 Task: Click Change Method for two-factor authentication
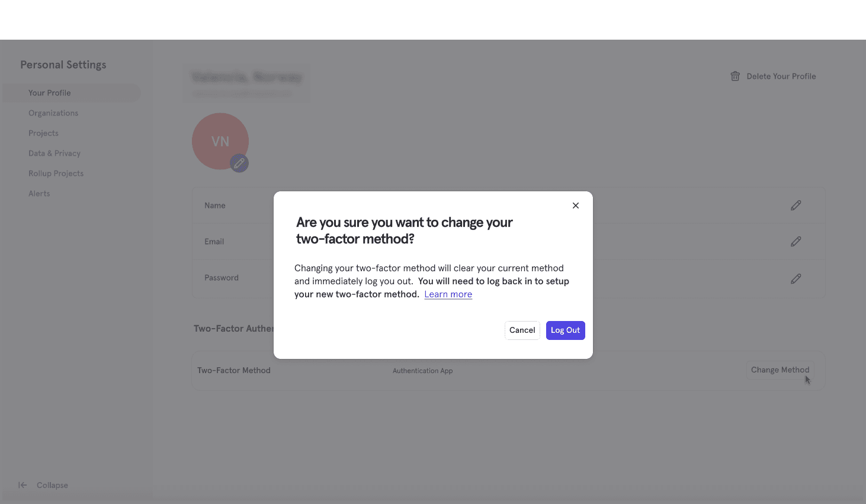[780, 370]
